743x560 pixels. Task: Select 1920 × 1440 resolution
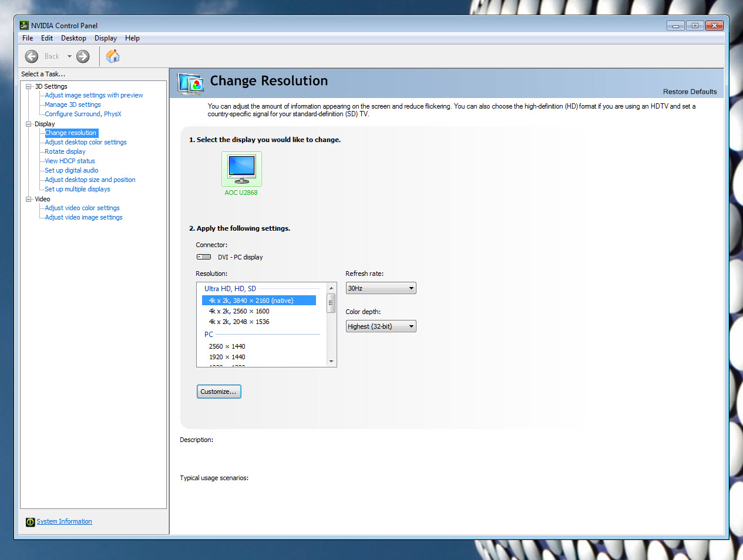(x=227, y=357)
